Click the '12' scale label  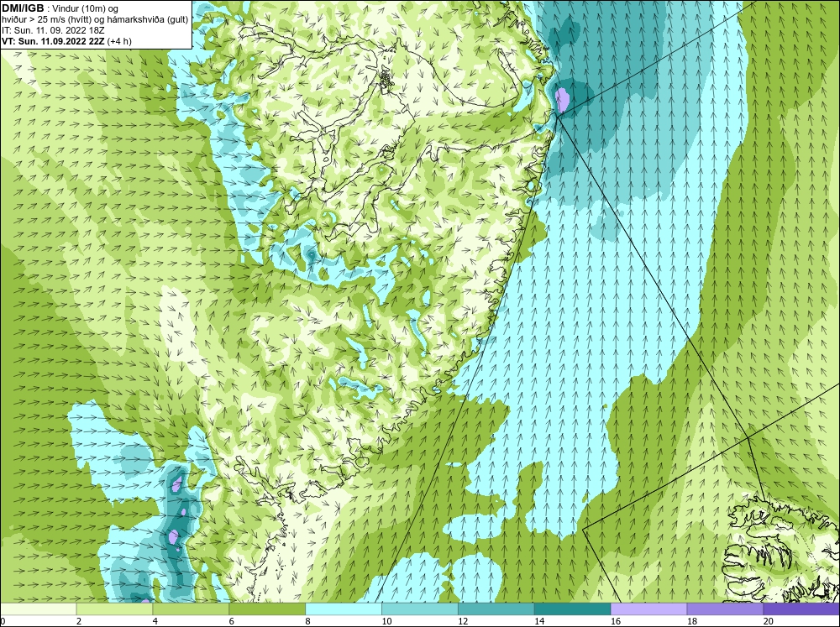(x=463, y=621)
